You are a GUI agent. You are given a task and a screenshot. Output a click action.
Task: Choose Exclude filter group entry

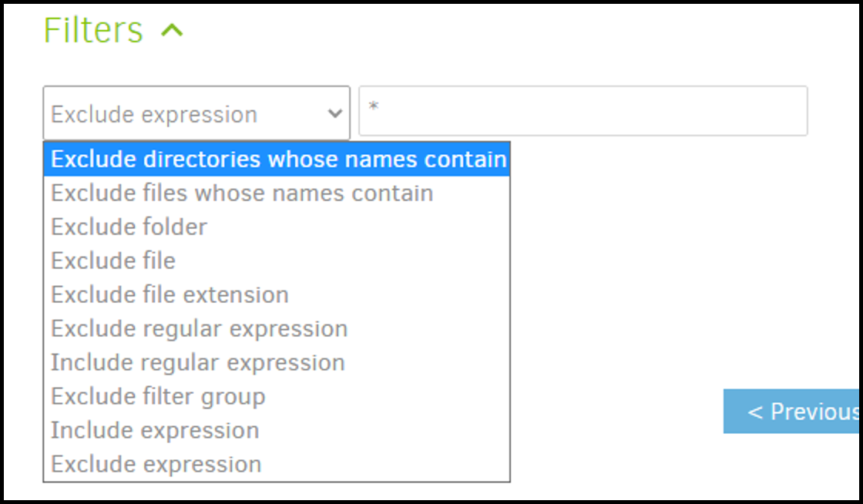(158, 397)
